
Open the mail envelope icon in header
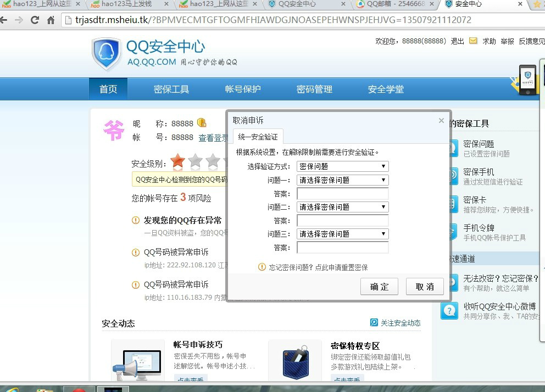click(473, 41)
